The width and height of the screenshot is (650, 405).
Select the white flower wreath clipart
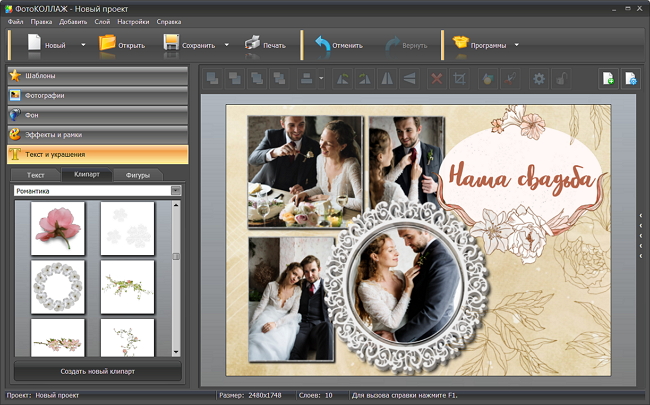tap(58, 287)
